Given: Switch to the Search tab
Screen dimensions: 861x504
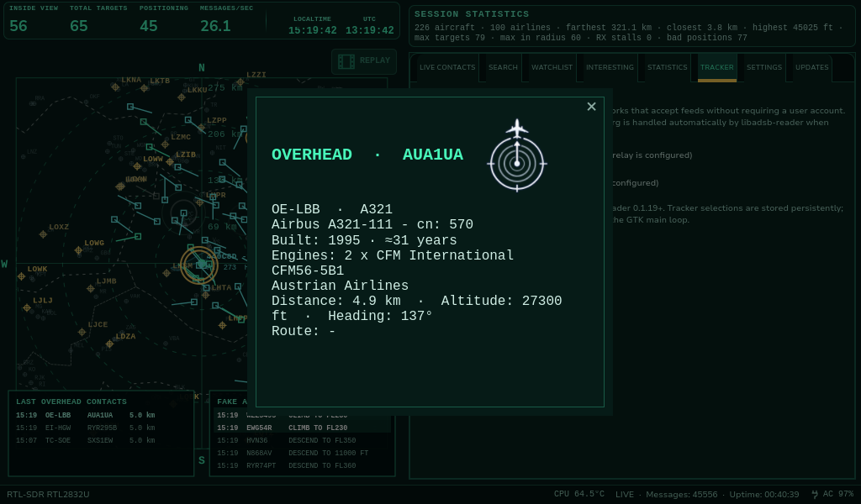Looking at the screenshot, I should point(503,67).
